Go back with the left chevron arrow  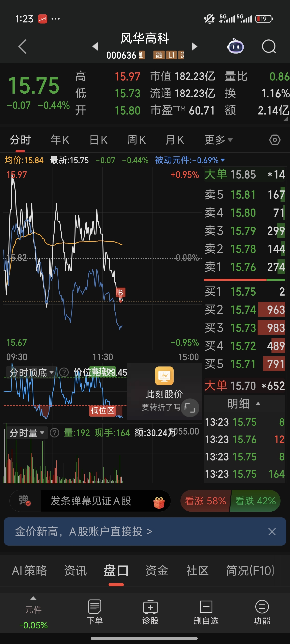click(x=23, y=46)
